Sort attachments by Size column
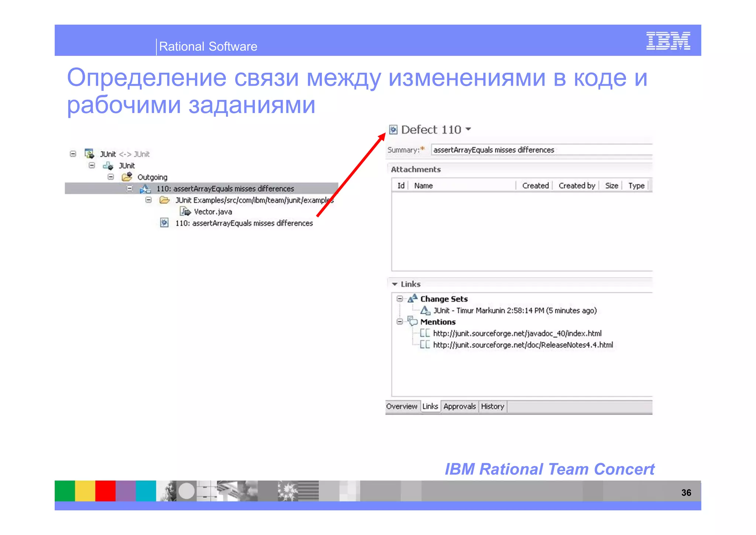This screenshot has width=756, height=535. [x=612, y=185]
